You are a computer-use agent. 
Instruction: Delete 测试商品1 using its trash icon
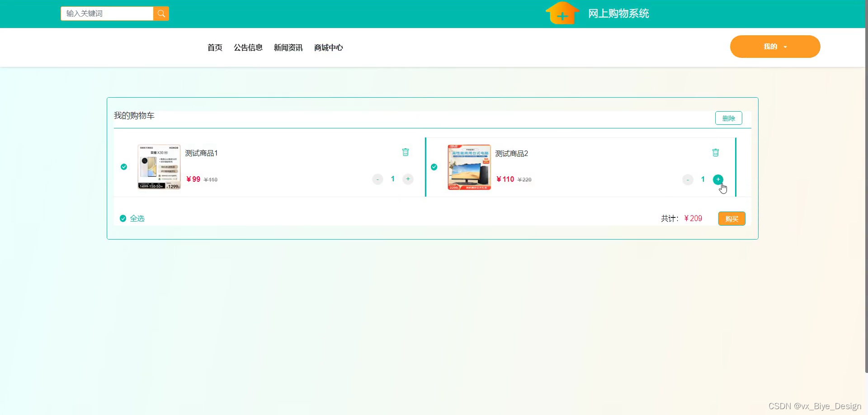pyautogui.click(x=406, y=152)
